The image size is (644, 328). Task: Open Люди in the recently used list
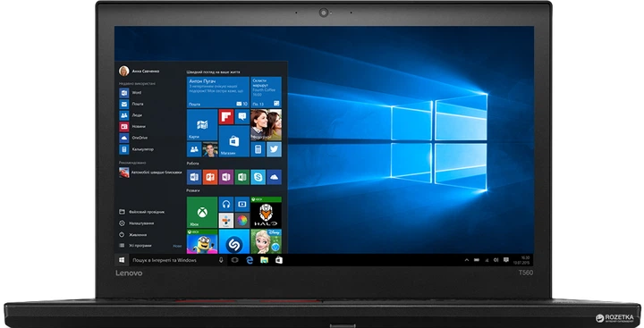tap(137, 115)
